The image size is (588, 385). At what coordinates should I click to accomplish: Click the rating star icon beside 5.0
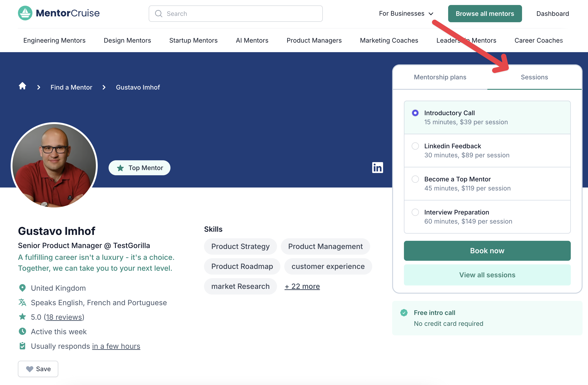coord(22,317)
